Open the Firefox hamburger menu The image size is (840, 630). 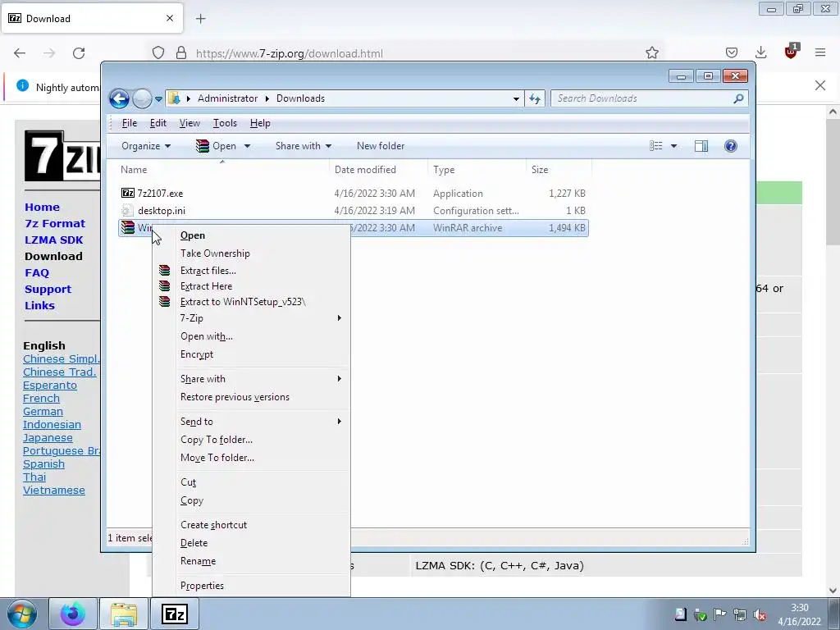tap(820, 52)
